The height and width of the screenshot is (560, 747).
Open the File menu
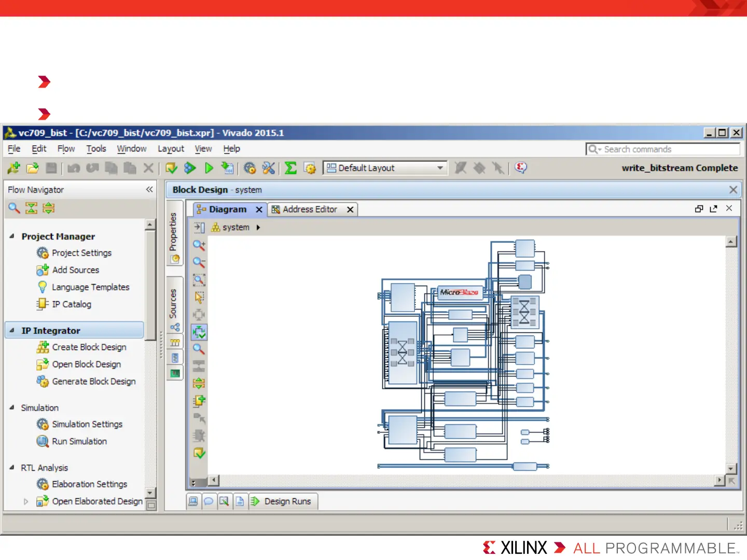click(x=14, y=149)
